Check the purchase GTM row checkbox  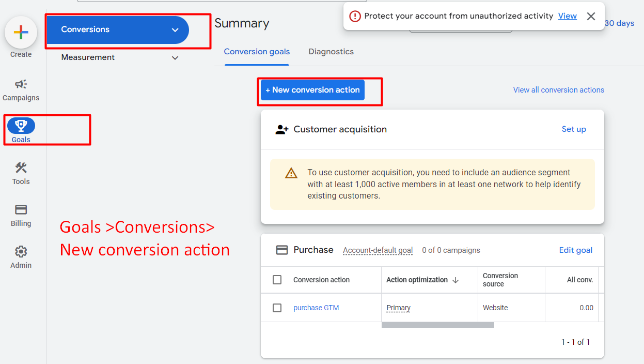(277, 308)
